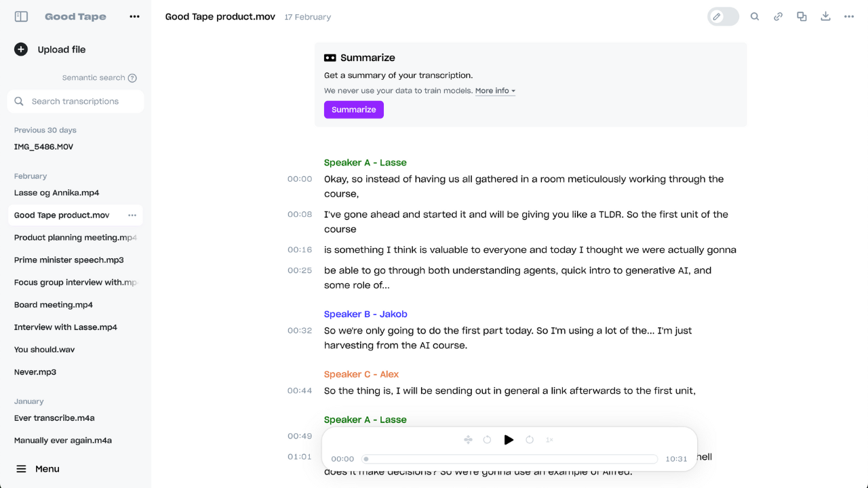Download the transcription

(825, 17)
